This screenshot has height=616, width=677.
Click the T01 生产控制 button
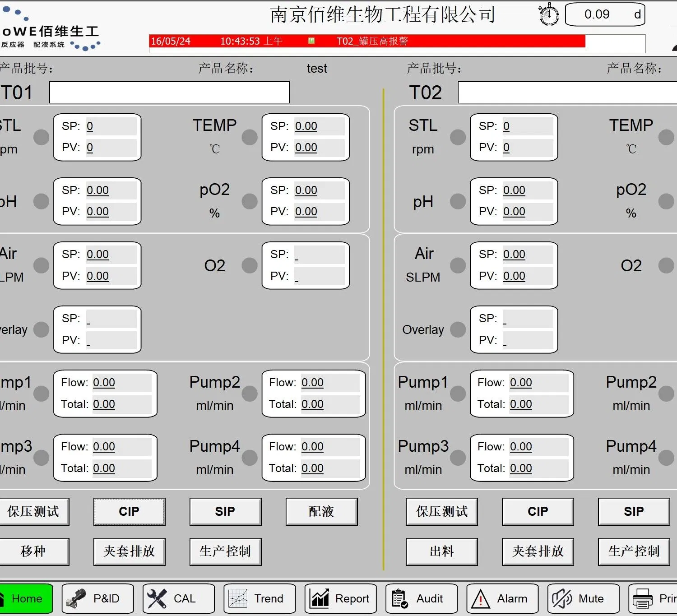(226, 551)
